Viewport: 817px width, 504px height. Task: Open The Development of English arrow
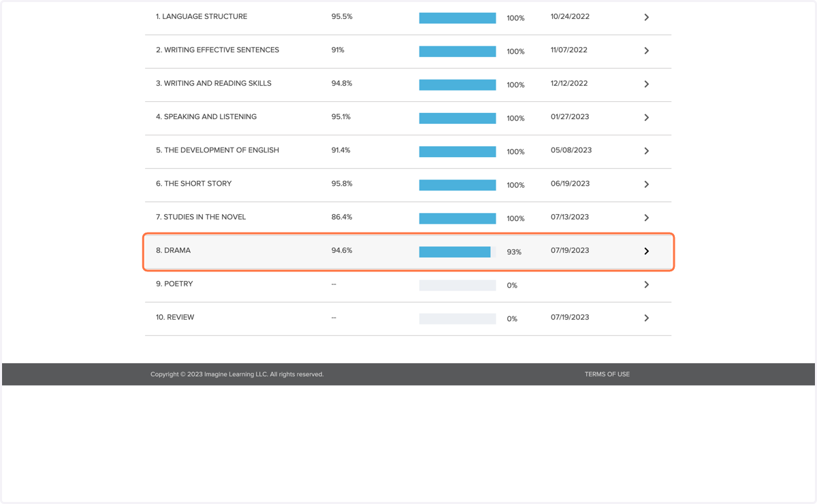pyautogui.click(x=647, y=151)
